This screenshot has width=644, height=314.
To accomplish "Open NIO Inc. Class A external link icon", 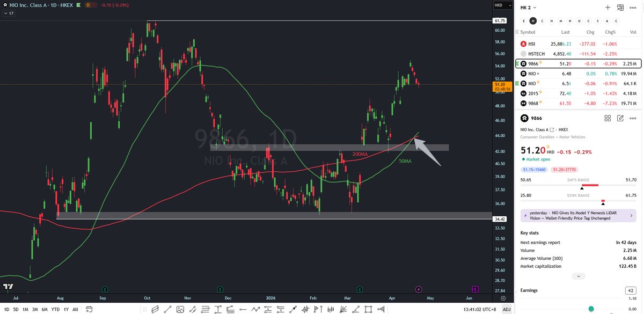I will tap(552, 130).
